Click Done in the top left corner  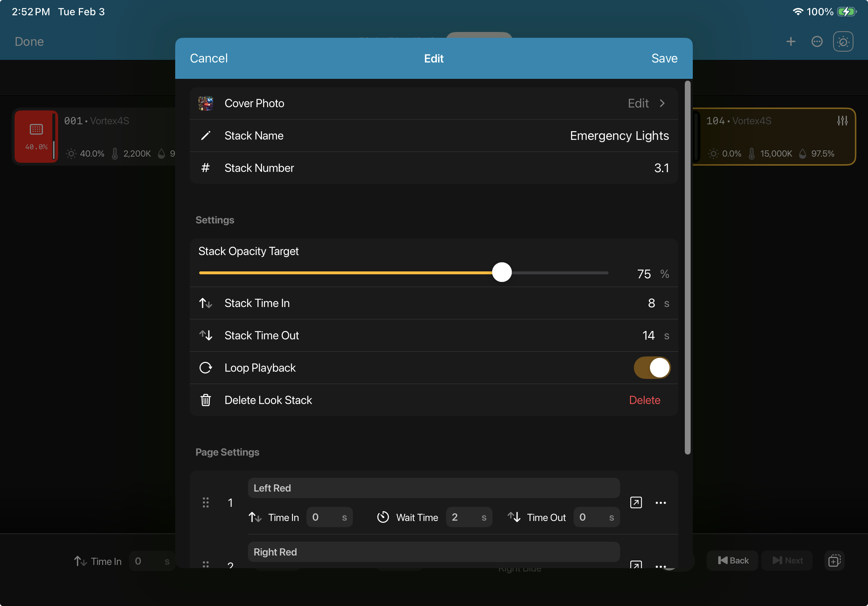click(x=29, y=41)
